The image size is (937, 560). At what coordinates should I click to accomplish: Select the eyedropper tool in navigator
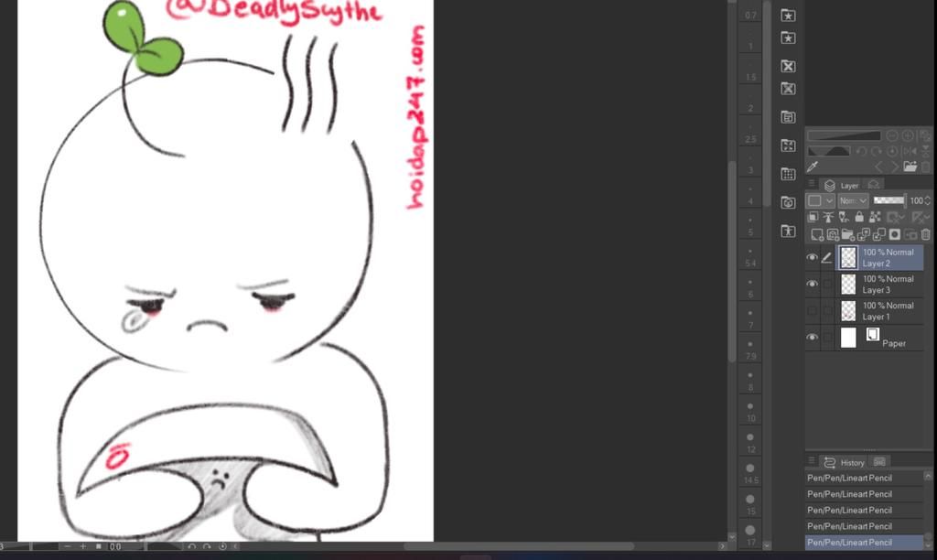[x=813, y=167]
